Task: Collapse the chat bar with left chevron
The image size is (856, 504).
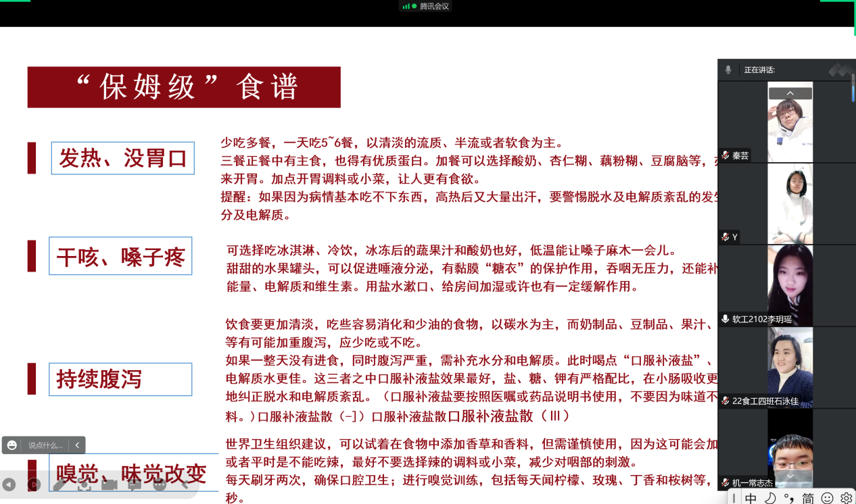Action: [77, 445]
